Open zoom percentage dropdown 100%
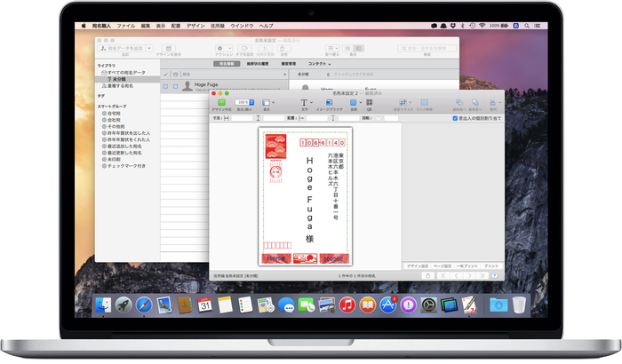622x364 pixels. (244, 102)
